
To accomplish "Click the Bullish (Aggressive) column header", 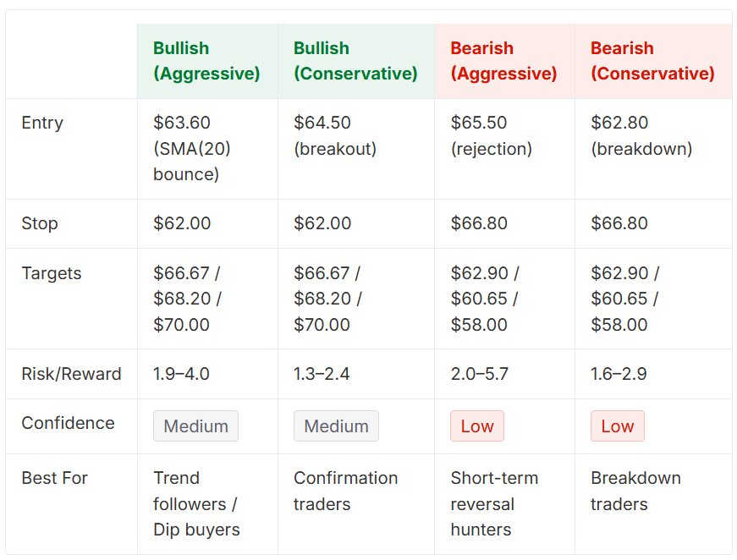I will pyautogui.click(x=206, y=61).
